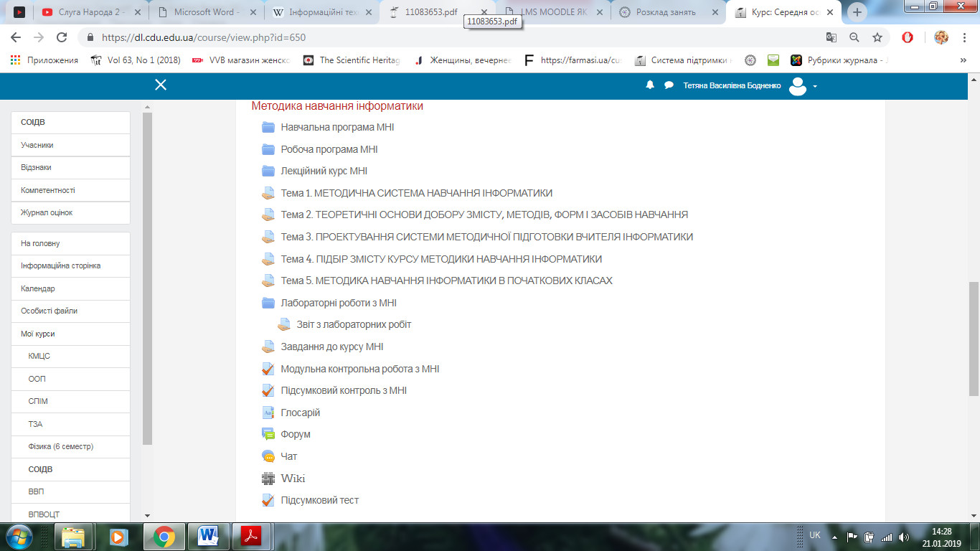Click the Форум forum icon
Viewport: 980px width, 551px height.
(x=268, y=434)
